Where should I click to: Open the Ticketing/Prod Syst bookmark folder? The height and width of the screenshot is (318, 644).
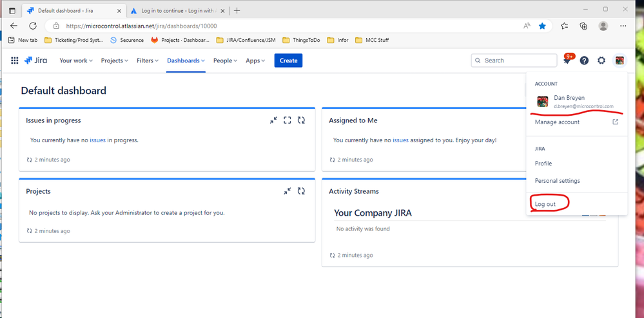(x=74, y=40)
